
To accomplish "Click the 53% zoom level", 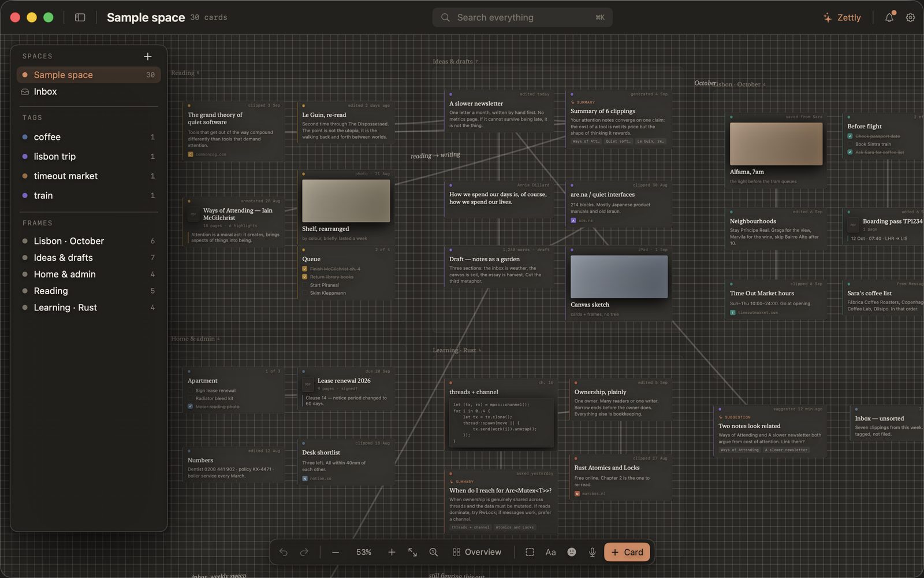I will (x=364, y=552).
